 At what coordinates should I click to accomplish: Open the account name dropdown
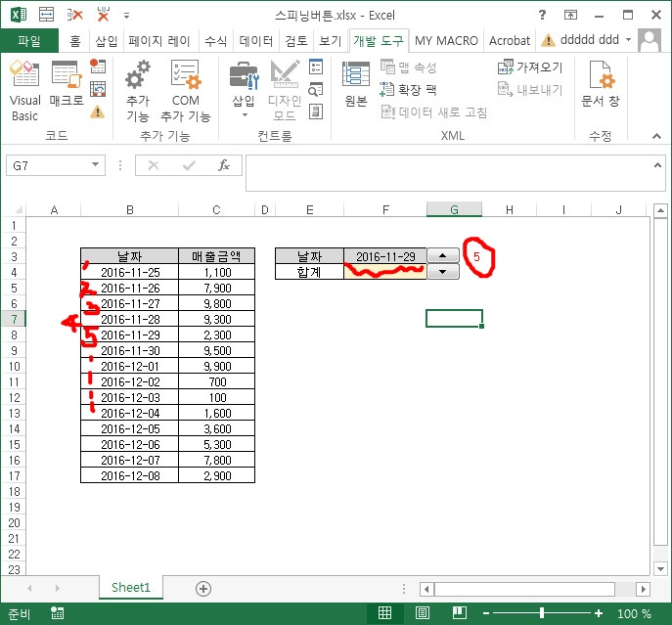pyautogui.click(x=628, y=40)
